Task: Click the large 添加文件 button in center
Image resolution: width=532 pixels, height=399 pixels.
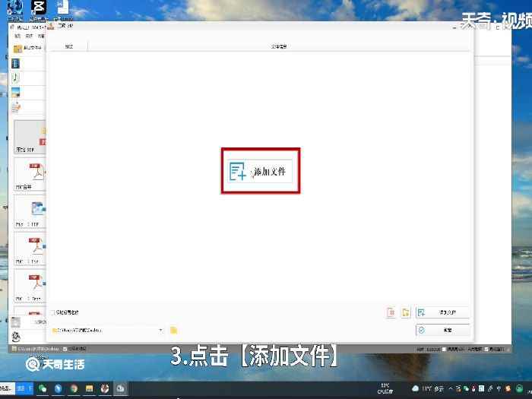Action: (x=260, y=171)
